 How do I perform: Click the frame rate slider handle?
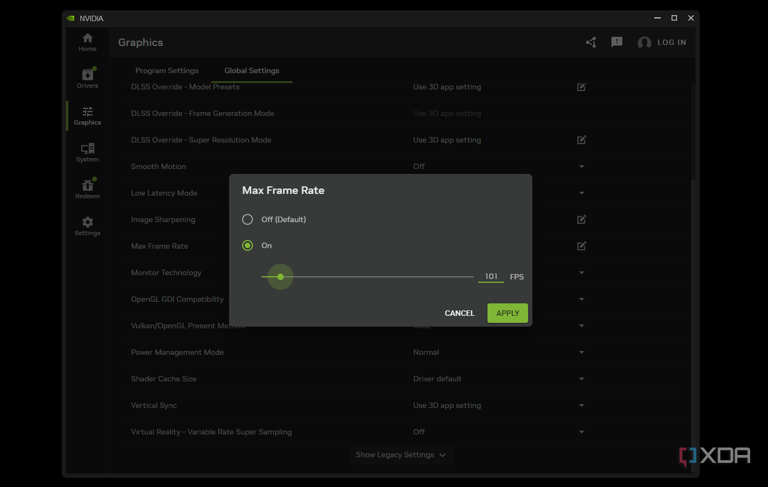coord(280,276)
